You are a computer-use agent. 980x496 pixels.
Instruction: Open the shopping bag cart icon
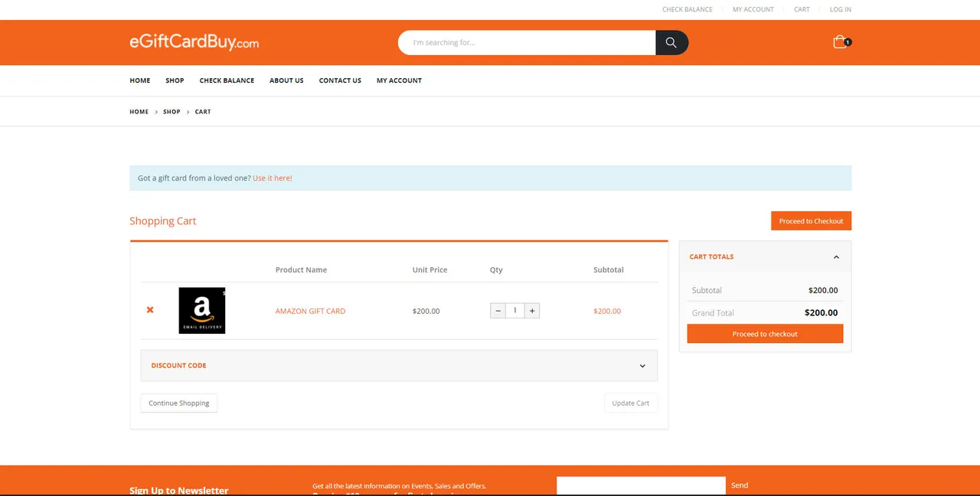tap(841, 42)
